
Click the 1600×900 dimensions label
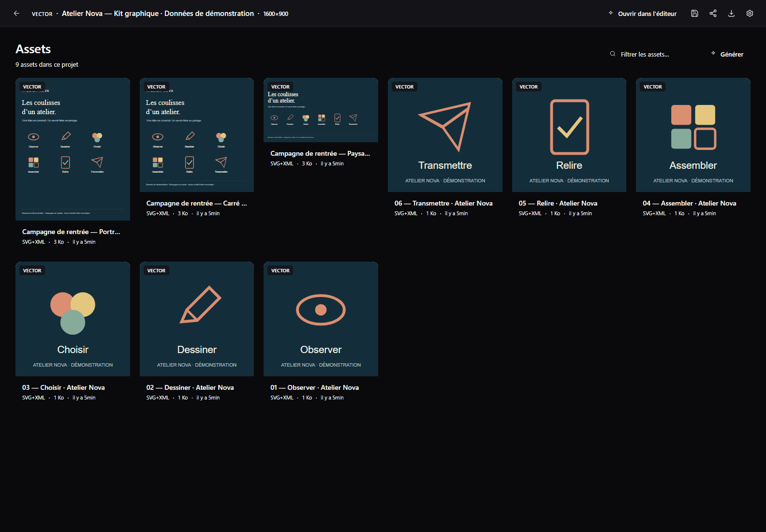point(276,14)
